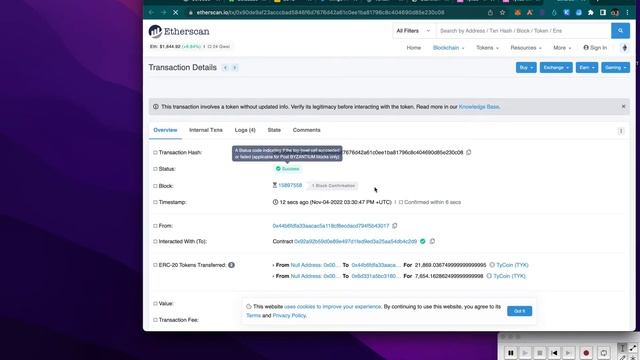Open the Chrome three-dot menu
Screen dimensions: 640x360
pos(628,13)
